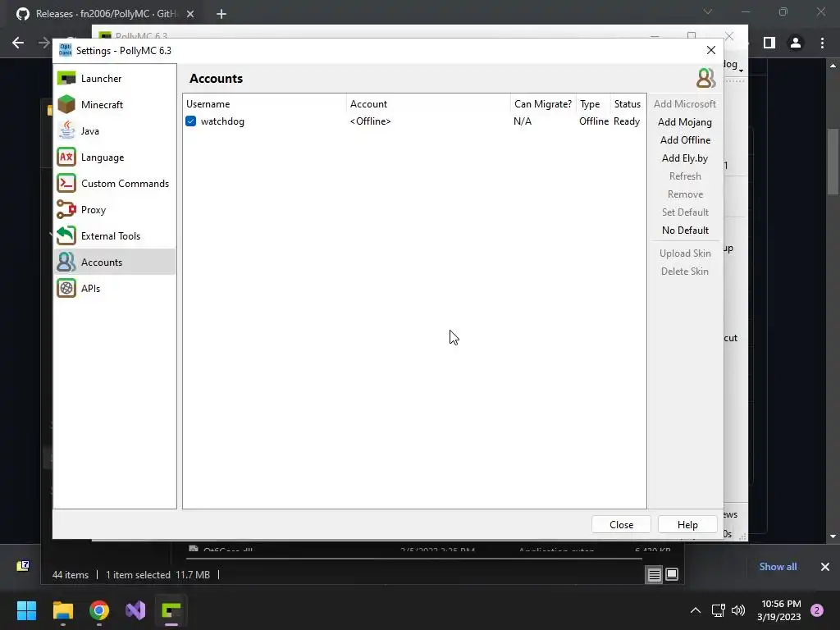This screenshot has width=840, height=630.
Task: Select the Proxy icon in sidebar
Action: tap(66, 209)
